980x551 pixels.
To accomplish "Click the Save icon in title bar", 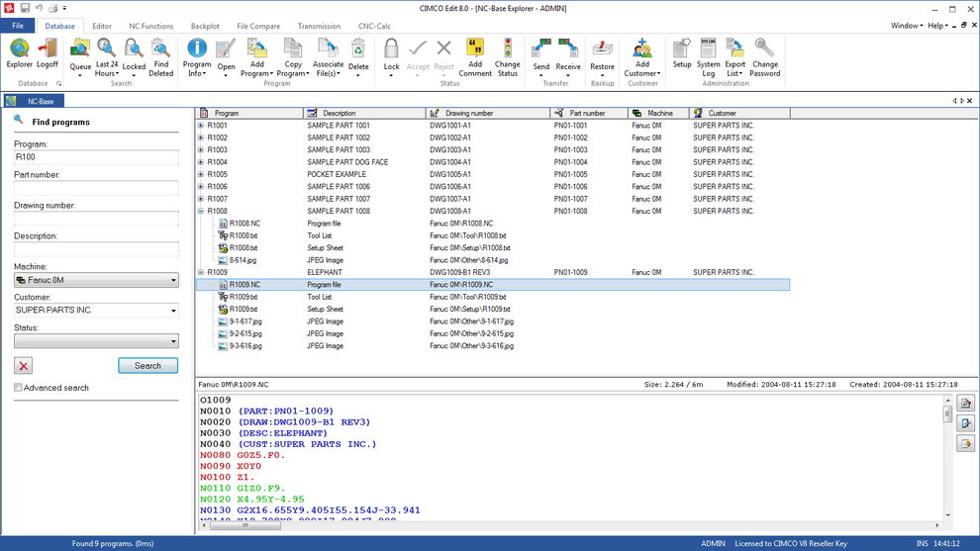I will click(25, 8).
